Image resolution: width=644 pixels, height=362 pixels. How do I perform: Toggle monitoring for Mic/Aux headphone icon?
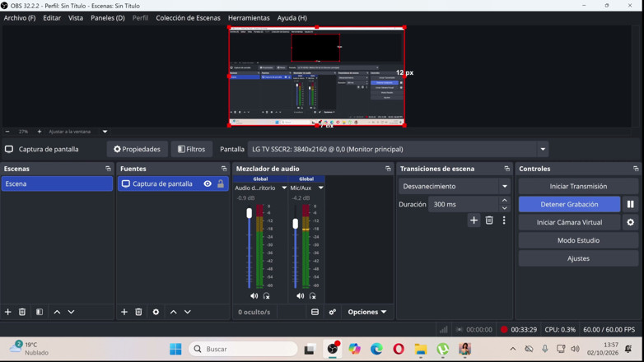313,295
